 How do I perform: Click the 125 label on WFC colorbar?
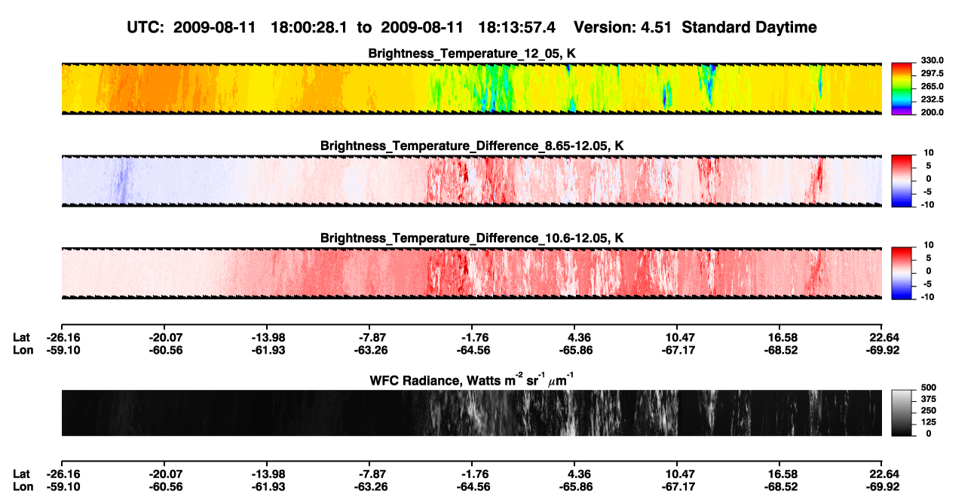pos(928,422)
